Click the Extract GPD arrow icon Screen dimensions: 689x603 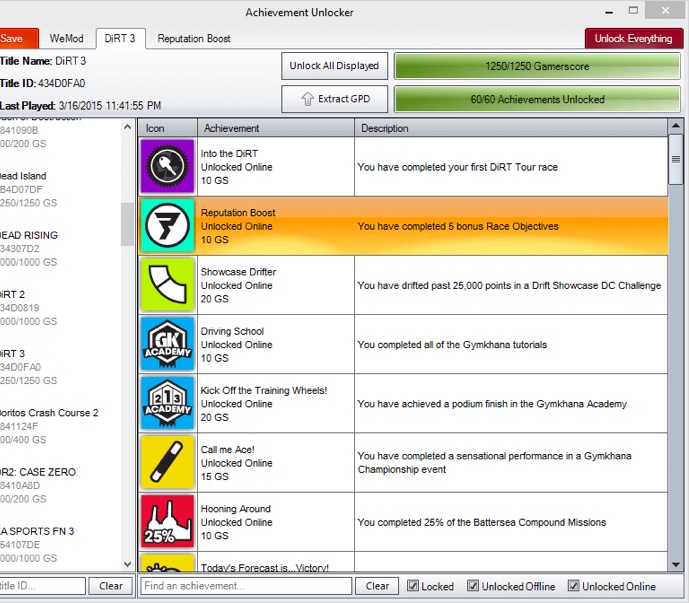pos(308,99)
